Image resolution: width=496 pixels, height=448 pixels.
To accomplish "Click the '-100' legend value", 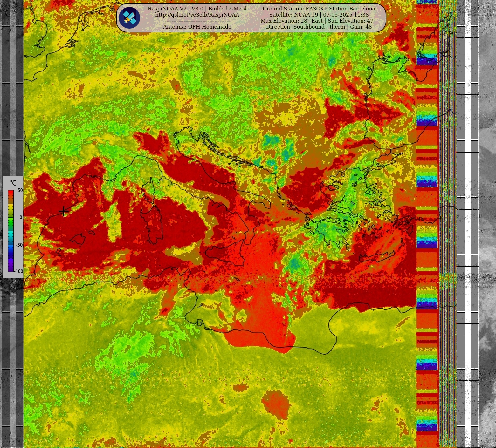I will [19, 271].
